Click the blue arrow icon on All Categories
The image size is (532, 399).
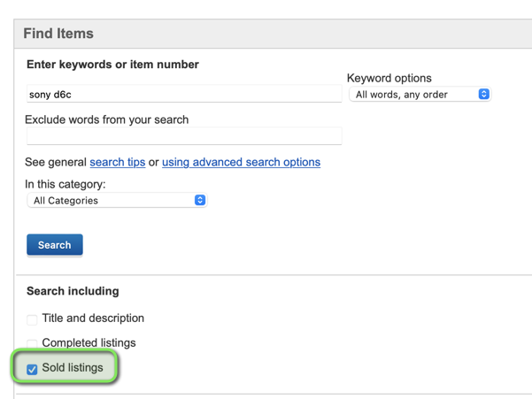200,201
